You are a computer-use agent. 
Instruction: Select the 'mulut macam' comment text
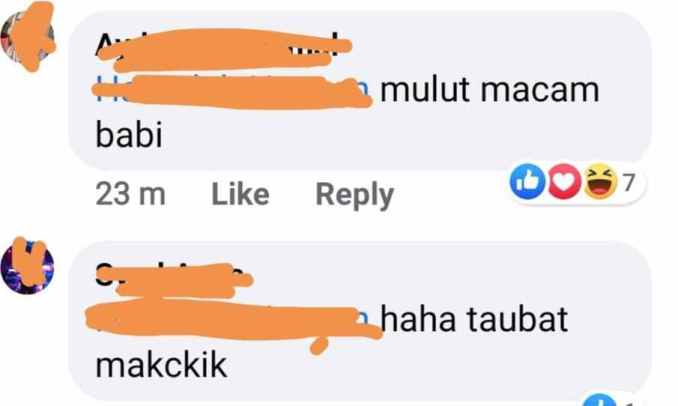click(x=490, y=90)
